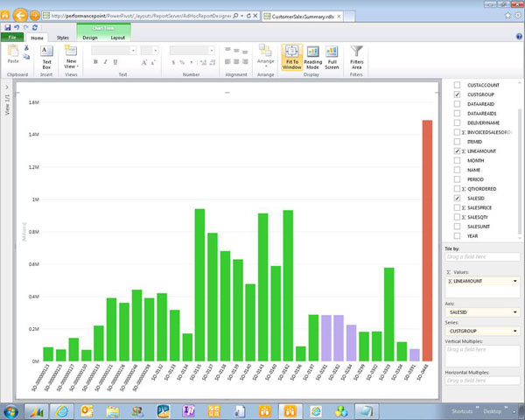Click the Vertical Multiples drop field
This screenshot has height=420, width=525.
click(x=482, y=356)
